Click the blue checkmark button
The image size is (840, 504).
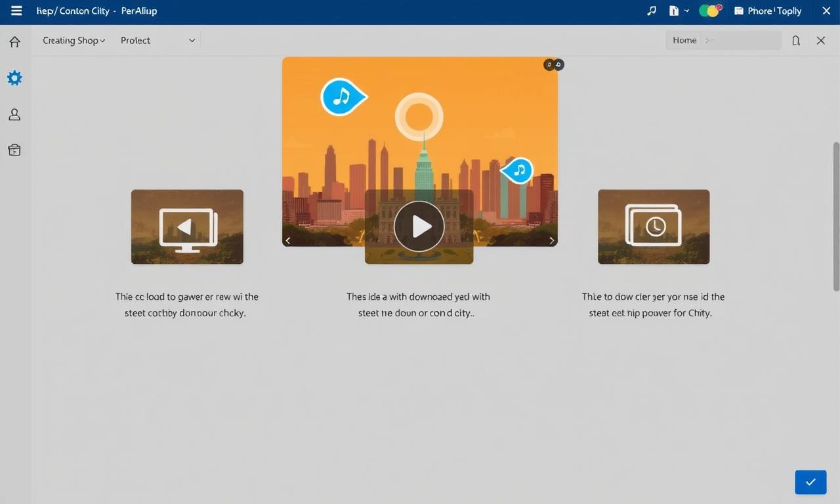810,482
